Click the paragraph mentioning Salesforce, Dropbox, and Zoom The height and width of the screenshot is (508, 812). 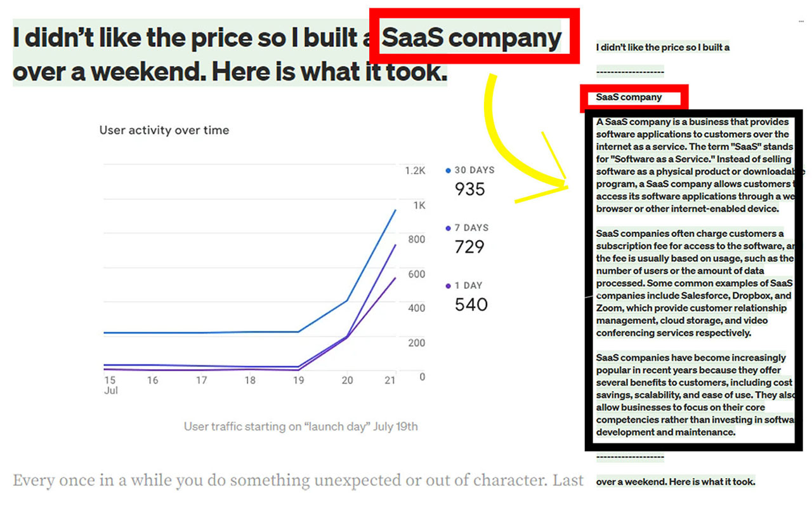(694, 283)
